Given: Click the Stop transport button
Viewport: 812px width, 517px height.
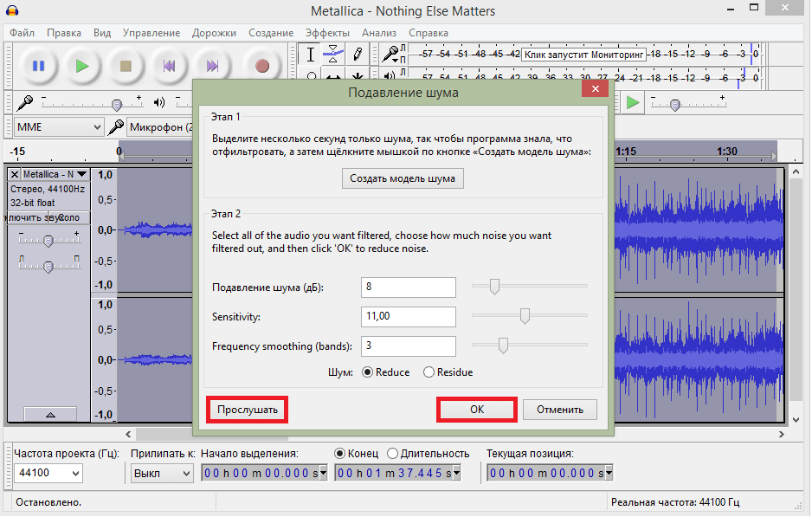Looking at the screenshot, I should pos(126,66).
